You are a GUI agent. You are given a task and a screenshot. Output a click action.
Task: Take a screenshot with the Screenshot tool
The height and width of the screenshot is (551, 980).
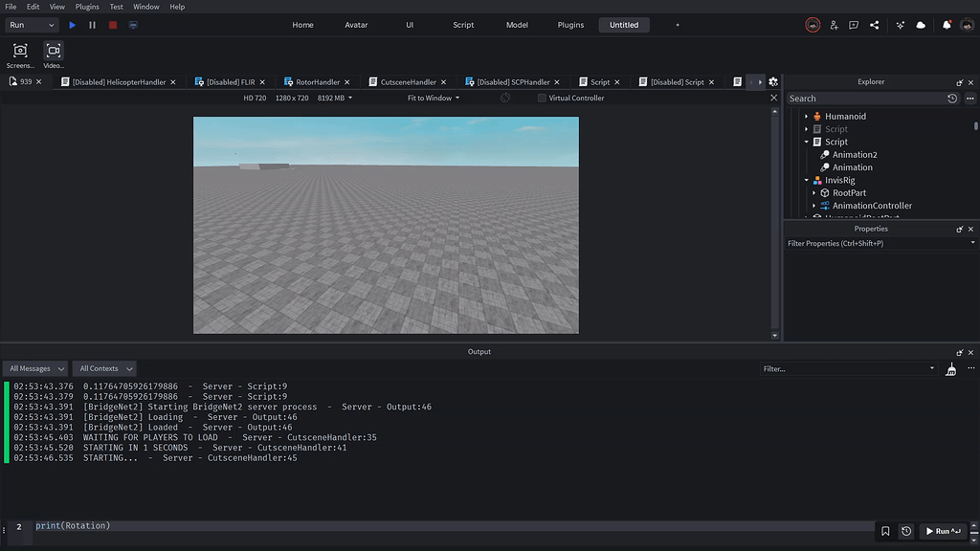tap(20, 55)
